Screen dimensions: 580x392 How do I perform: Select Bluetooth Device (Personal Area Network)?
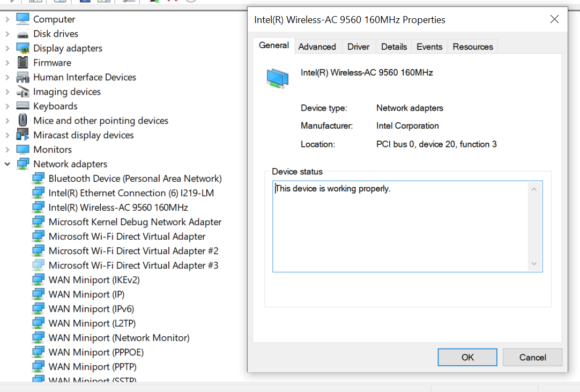135,179
